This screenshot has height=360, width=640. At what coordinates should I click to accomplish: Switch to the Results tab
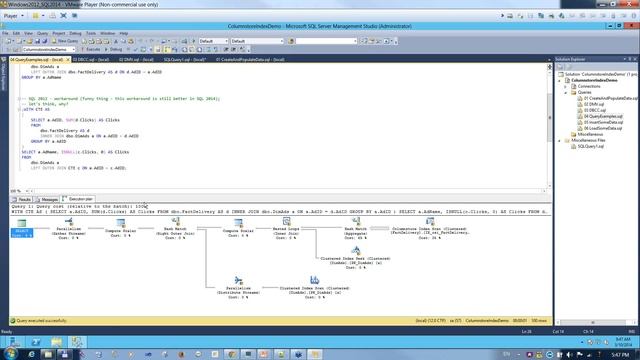(x=22, y=200)
